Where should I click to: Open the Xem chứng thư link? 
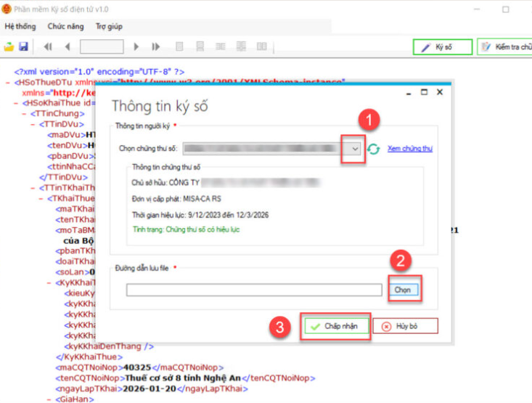point(410,148)
